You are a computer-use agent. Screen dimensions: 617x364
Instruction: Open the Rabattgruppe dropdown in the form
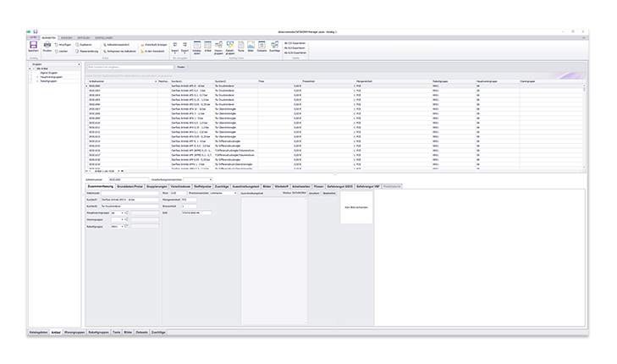122,227
